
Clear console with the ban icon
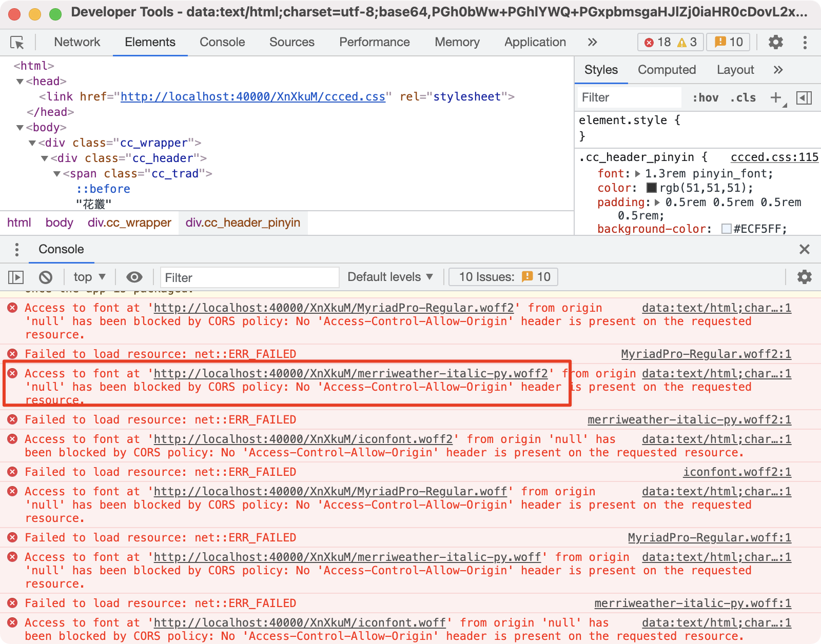click(46, 277)
